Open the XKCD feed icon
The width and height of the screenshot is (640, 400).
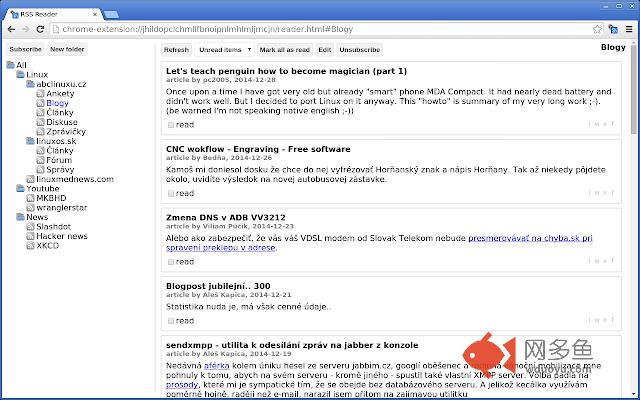(30, 245)
